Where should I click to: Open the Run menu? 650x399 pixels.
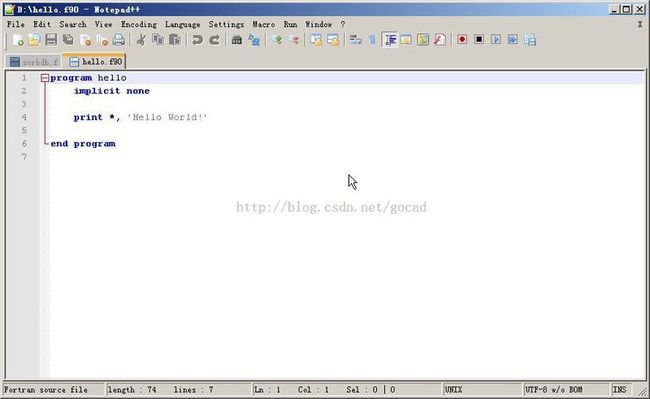[x=290, y=24]
